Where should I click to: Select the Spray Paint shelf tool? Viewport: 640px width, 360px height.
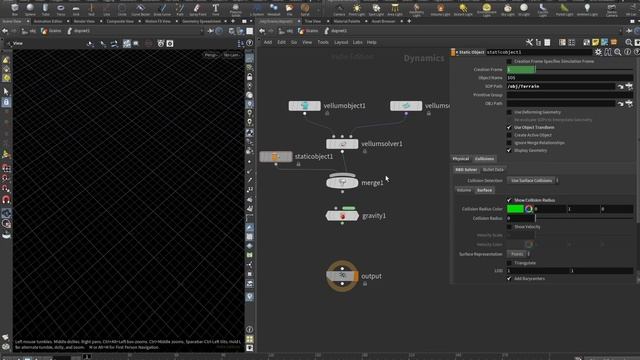198,9
